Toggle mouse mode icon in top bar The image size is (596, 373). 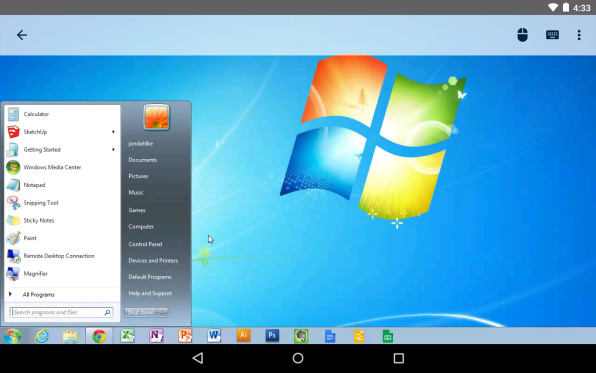(x=523, y=35)
